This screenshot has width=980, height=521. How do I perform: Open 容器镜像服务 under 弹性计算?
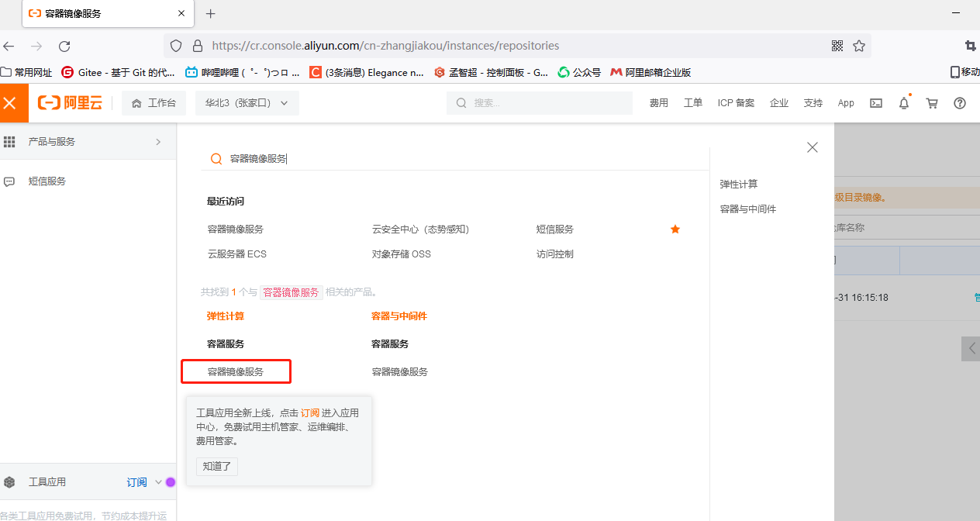[236, 372]
